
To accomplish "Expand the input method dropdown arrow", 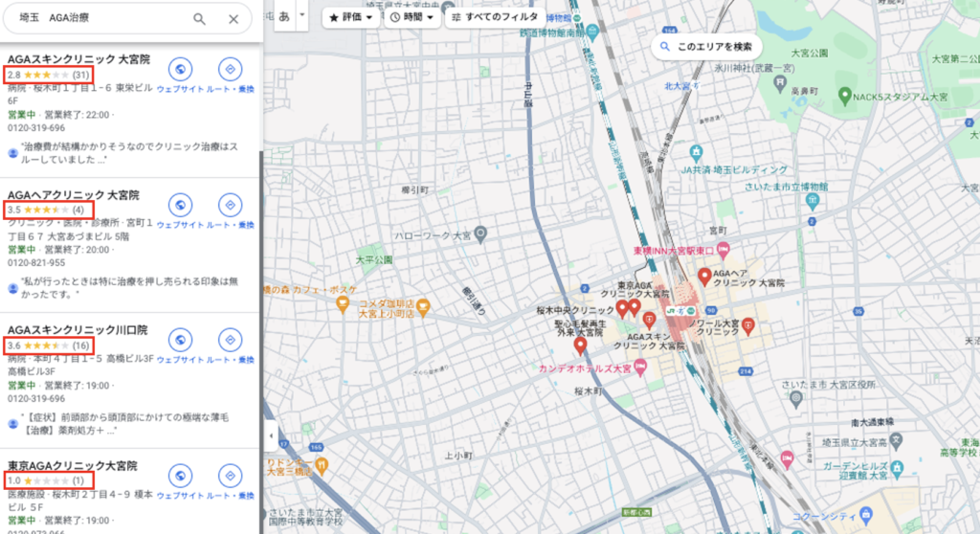I will (x=301, y=15).
